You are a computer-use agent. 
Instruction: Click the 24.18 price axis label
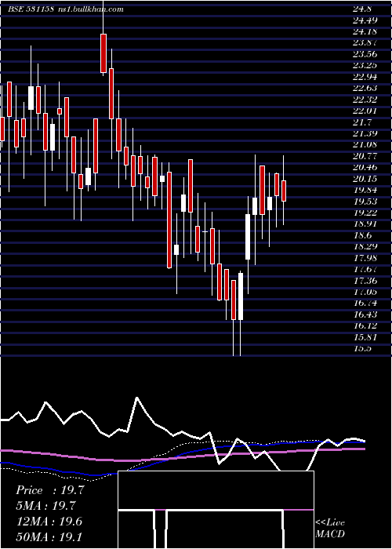click(x=365, y=31)
